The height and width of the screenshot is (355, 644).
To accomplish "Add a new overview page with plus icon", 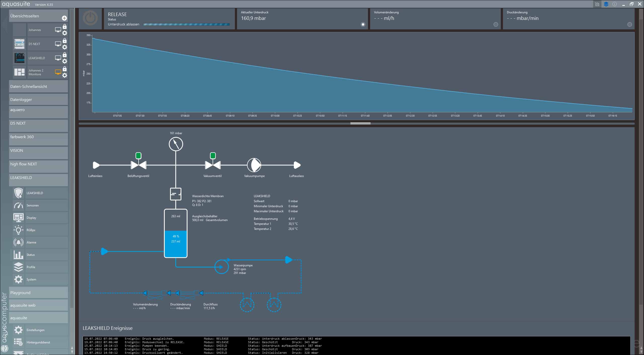I will pos(64,18).
